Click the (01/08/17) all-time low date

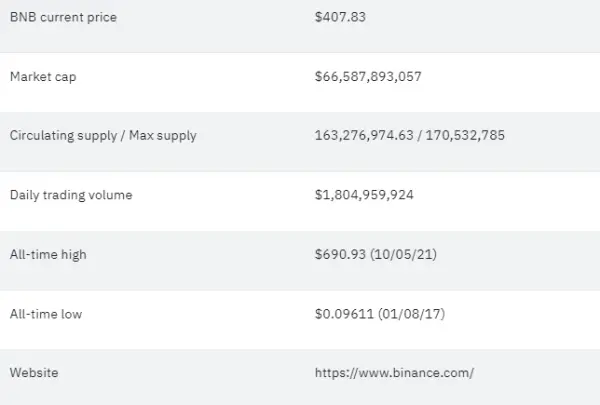411,314
